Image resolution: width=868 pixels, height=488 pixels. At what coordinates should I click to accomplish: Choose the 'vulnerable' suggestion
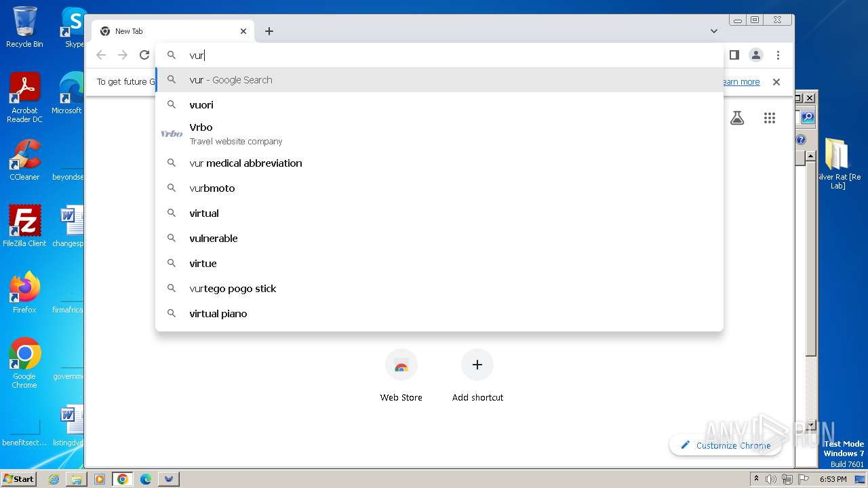click(439, 239)
